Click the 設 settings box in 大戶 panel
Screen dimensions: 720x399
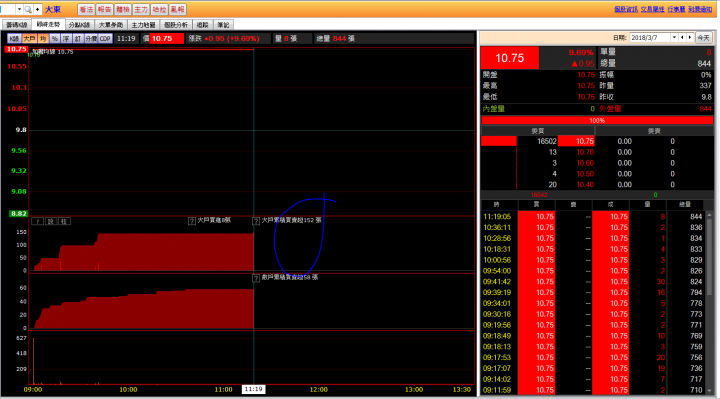[x=51, y=221]
